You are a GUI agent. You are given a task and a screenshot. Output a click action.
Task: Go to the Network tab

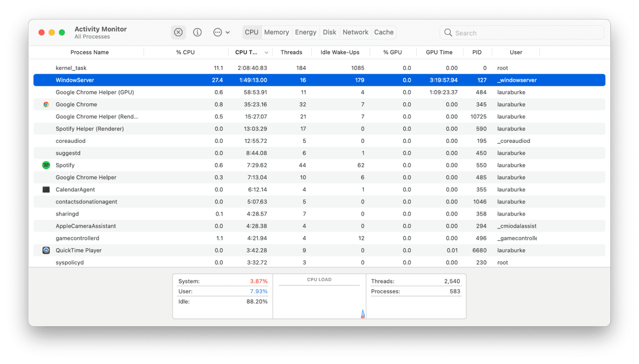coord(356,32)
